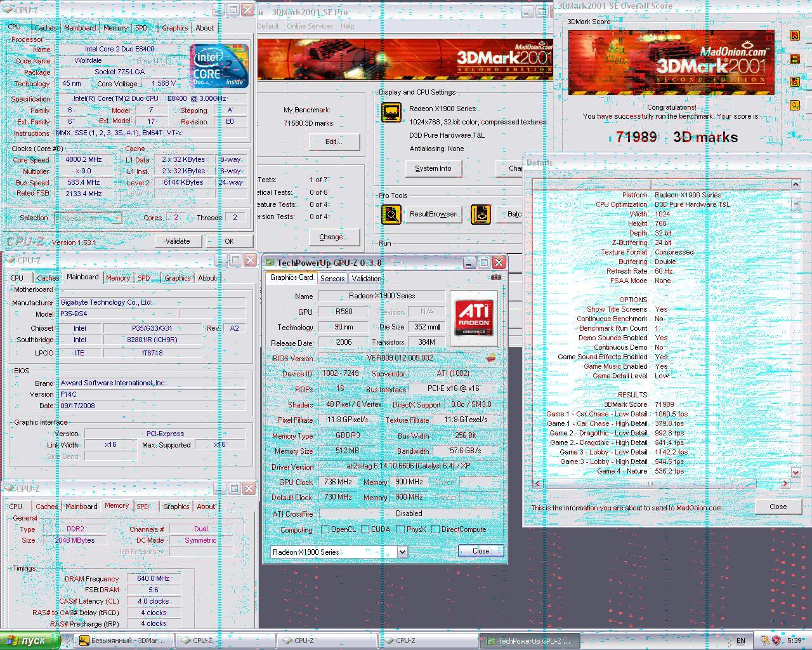Open the Default menu in 3DMark

point(268,26)
